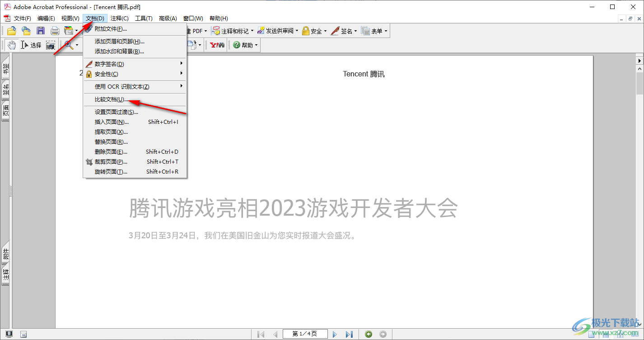
Task: Click the Print icon
Action: pos(55,31)
